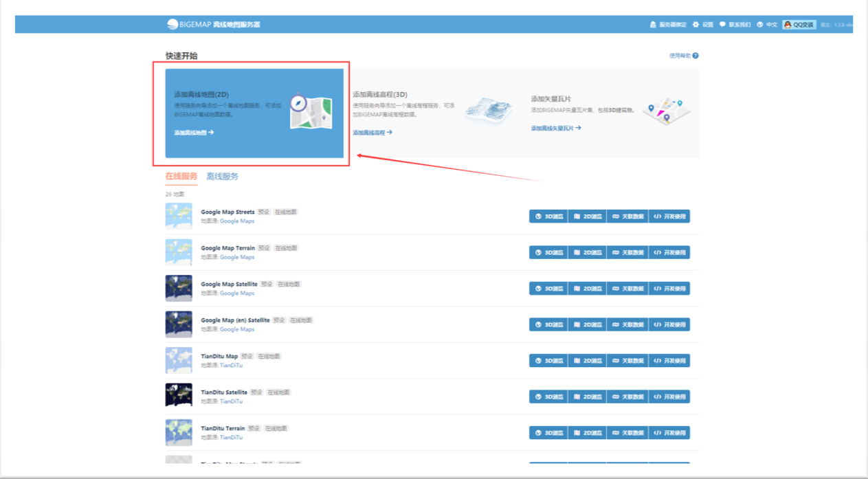Click the 添加离线高程 arrow link
868x479 pixels.
(x=372, y=133)
